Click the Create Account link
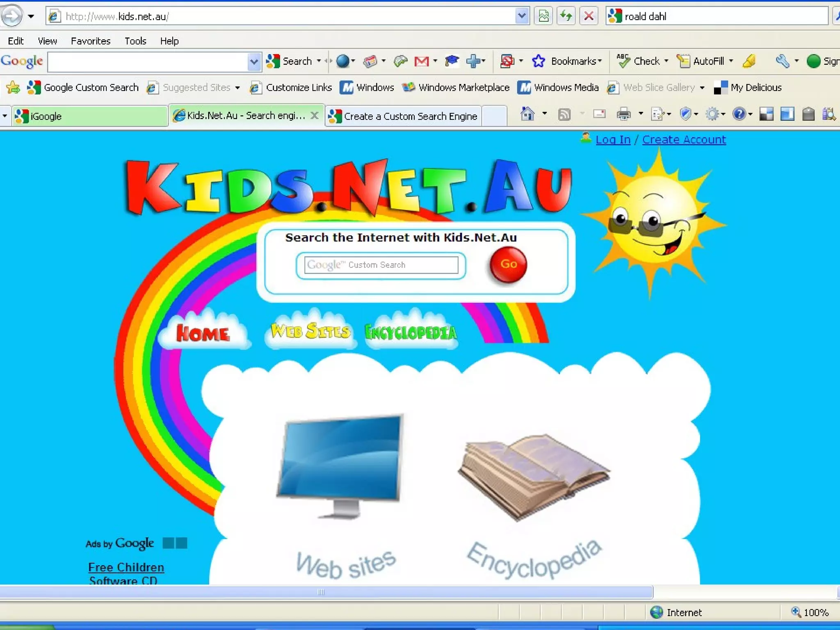Image resolution: width=840 pixels, height=630 pixels. point(684,140)
